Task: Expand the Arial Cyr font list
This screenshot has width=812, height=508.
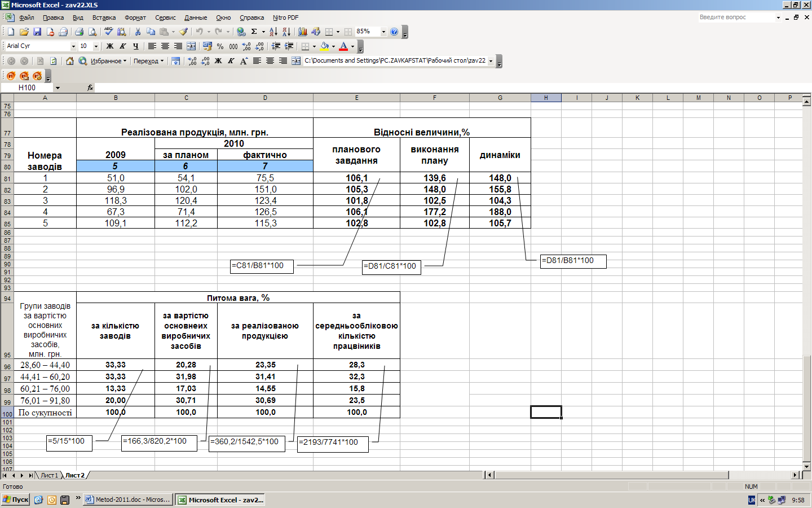Action: pos(73,46)
